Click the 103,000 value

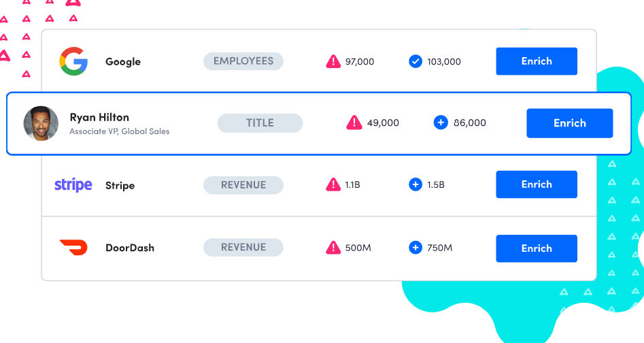(x=444, y=62)
